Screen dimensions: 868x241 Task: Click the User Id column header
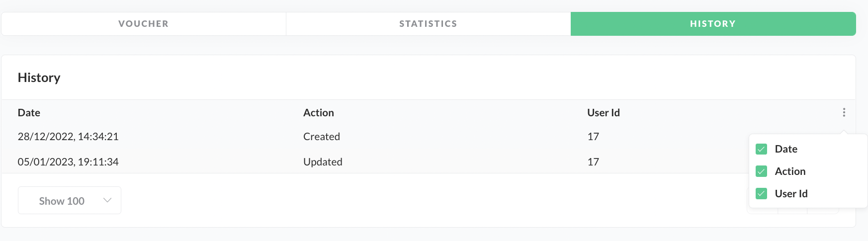coord(604,113)
